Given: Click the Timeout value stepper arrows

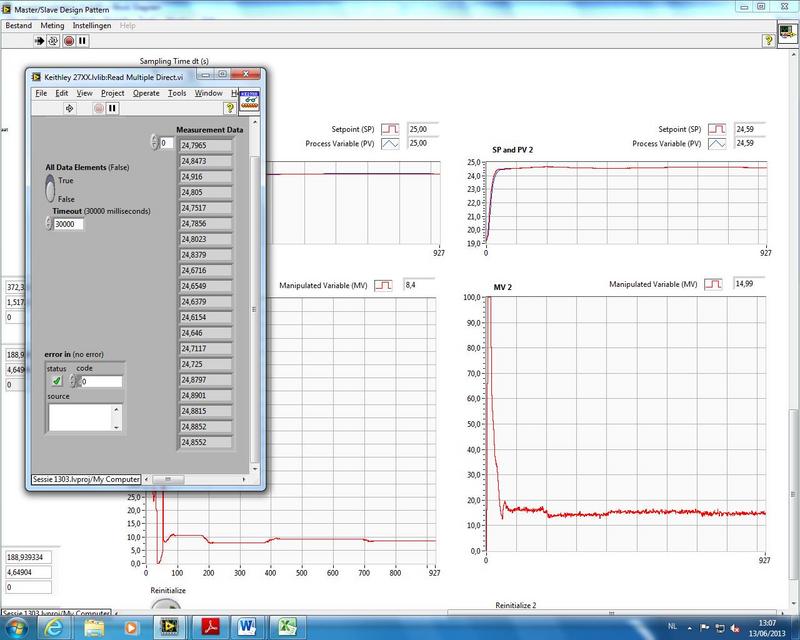Looking at the screenshot, I should 49,225.
